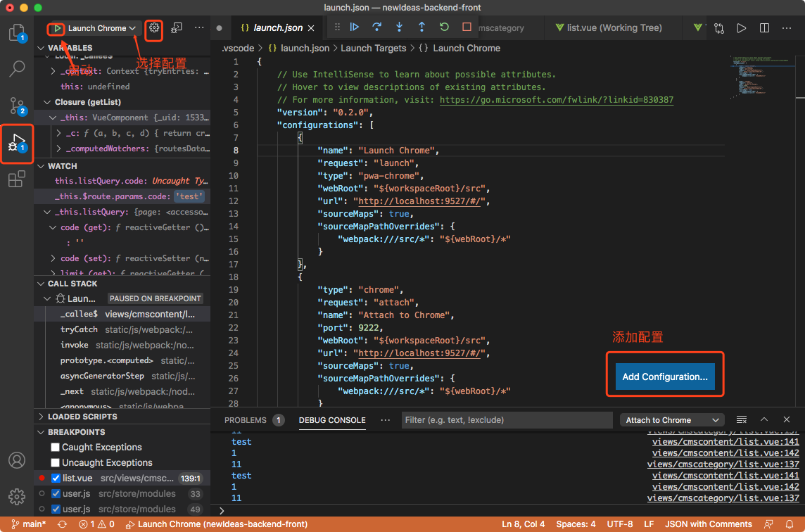805x532 pixels.
Task: Switch to the list.vue (Working Tree) tab
Action: tap(614, 28)
